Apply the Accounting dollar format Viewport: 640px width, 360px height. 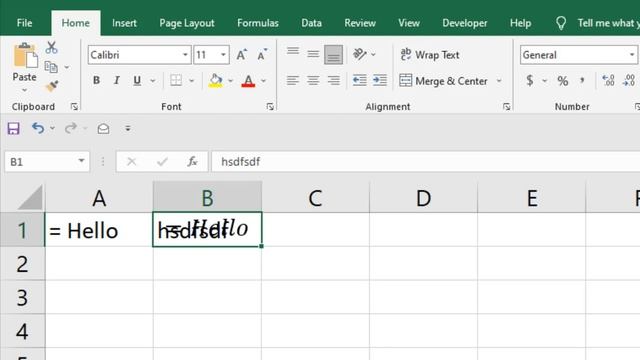pyautogui.click(x=530, y=80)
